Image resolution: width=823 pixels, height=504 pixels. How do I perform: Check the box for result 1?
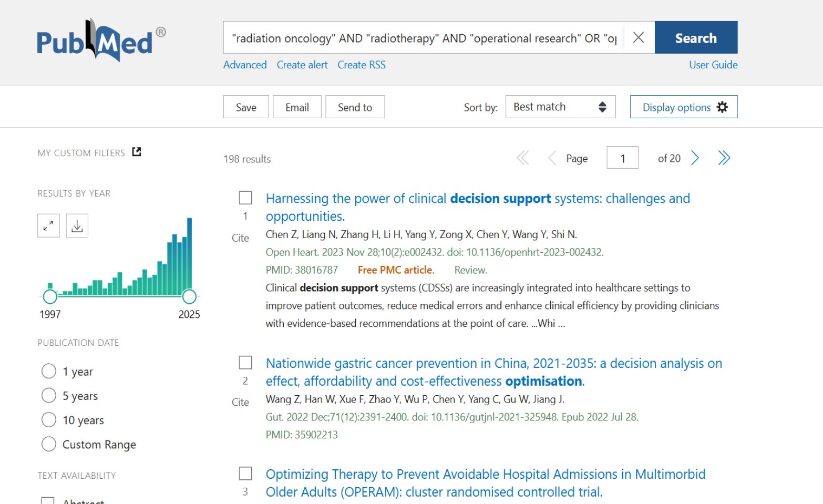coord(245,198)
